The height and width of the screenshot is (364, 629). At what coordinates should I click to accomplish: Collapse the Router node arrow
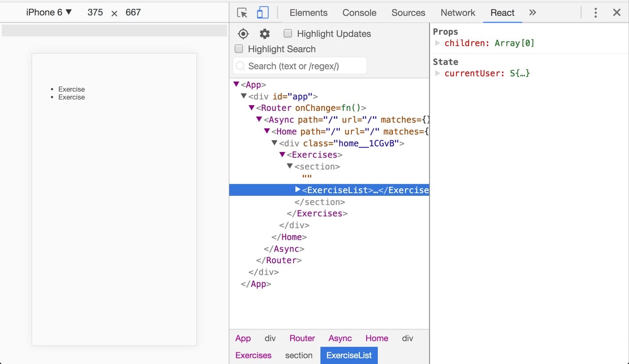[252, 107]
